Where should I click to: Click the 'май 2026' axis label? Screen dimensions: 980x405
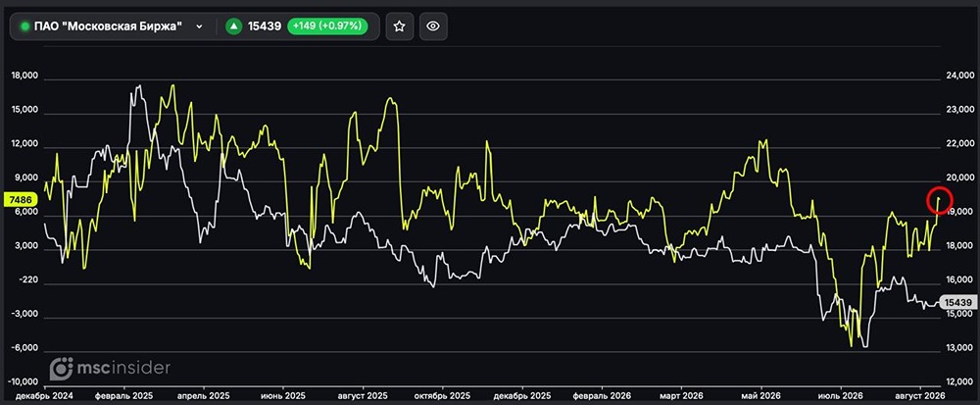tap(760, 395)
